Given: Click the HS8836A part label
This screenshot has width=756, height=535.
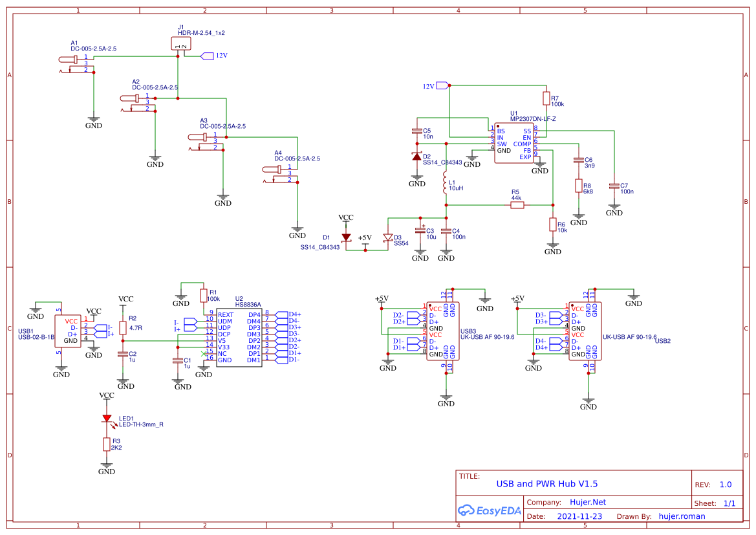Looking at the screenshot, I should [x=248, y=305].
